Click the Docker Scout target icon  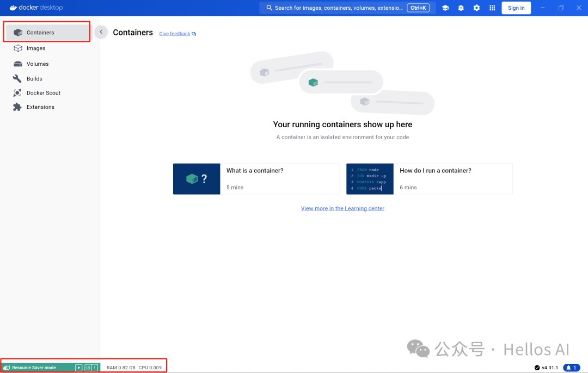(x=17, y=93)
